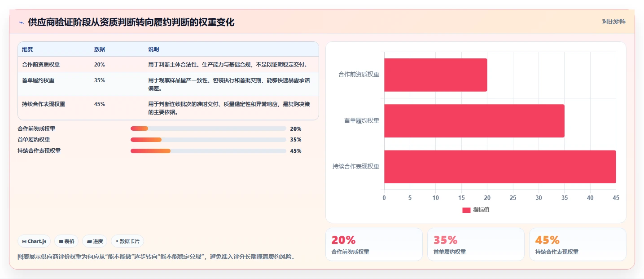Viewport: 644px width, 279px height.
Task: Click the 说明 table column header
Action: (x=153, y=49)
